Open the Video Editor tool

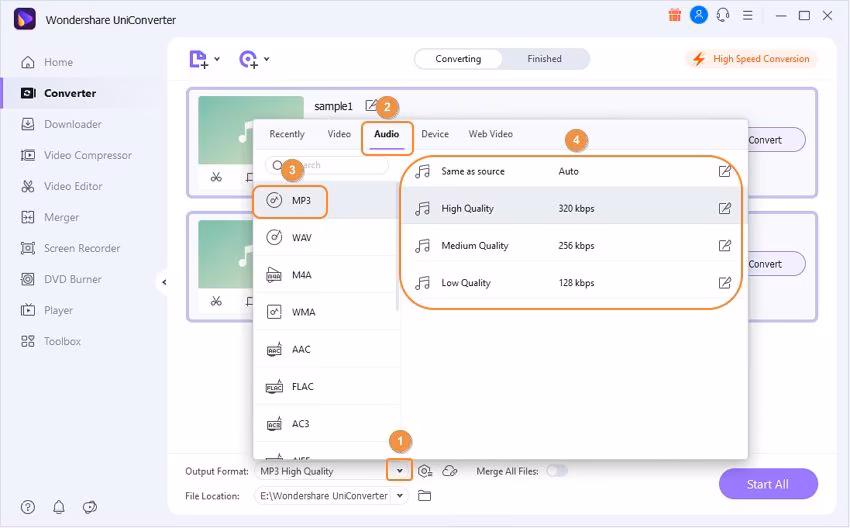pyautogui.click(x=61, y=186)
